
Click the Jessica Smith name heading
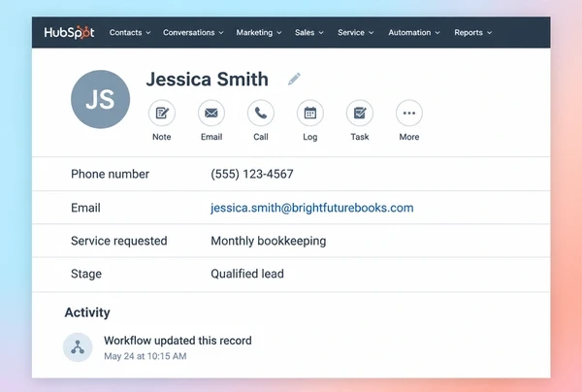tap(208, 79)
